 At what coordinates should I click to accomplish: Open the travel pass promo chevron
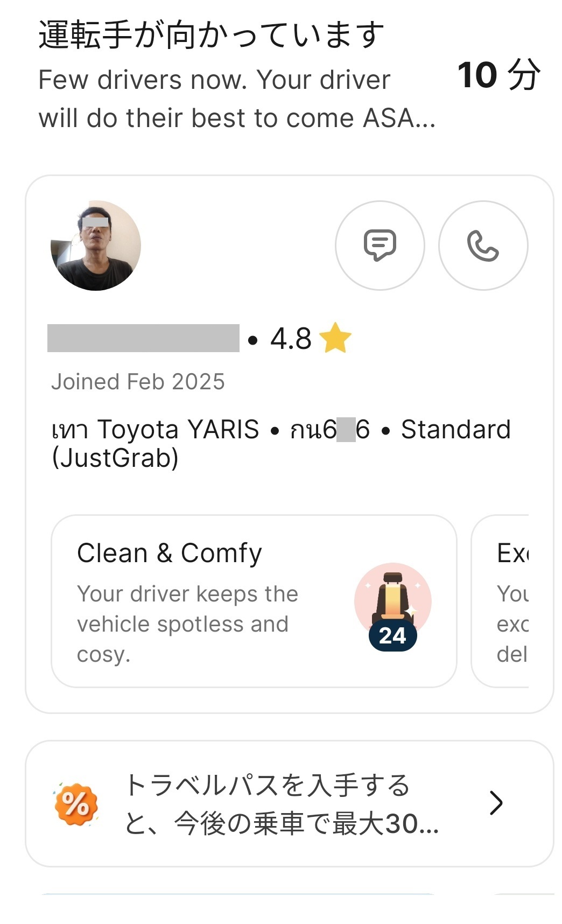496,803
